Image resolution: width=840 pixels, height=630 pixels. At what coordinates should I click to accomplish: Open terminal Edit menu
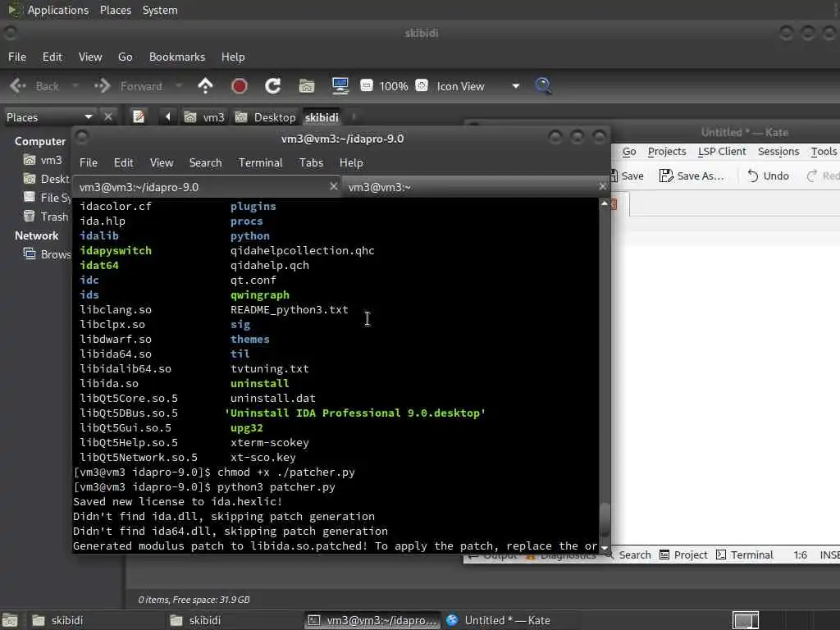123,162
